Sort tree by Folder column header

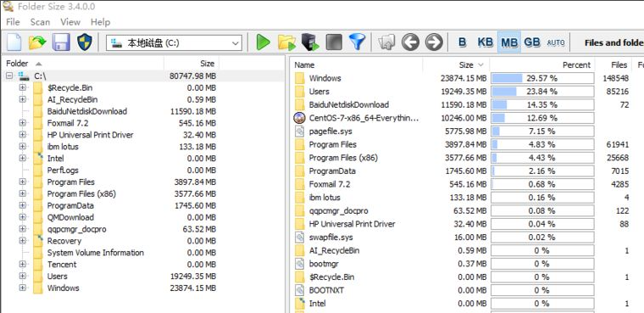(83, 64)
